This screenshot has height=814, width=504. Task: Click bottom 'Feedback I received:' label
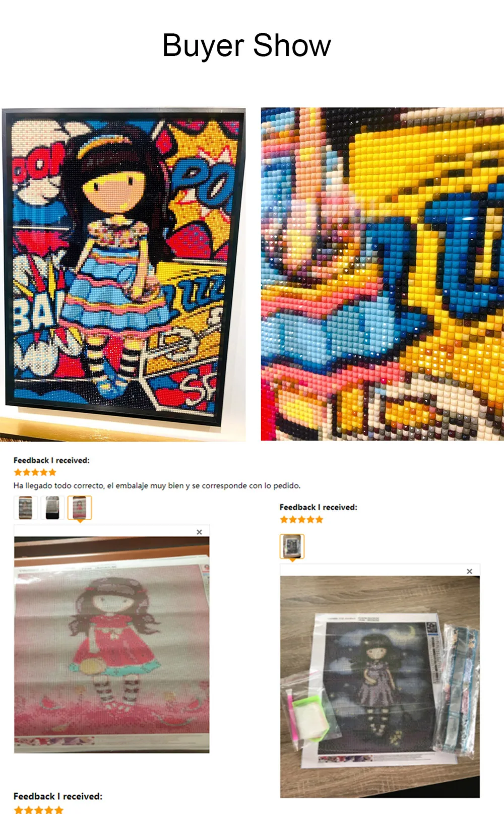point(57,796)
